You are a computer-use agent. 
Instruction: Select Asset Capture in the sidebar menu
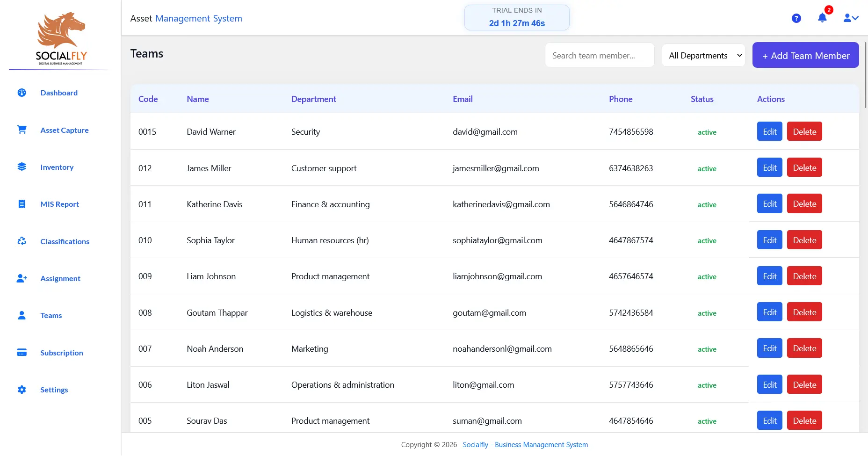[64, 130]
